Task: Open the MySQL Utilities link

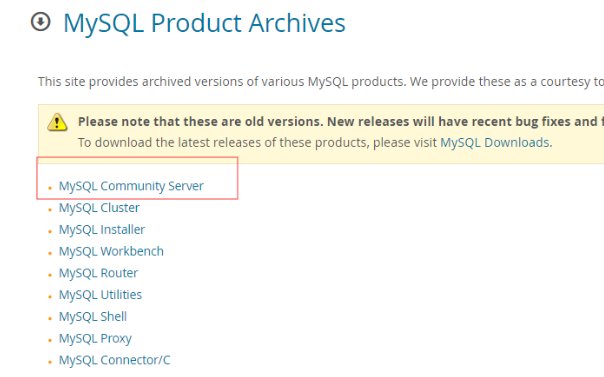Action: pos(100,295)
